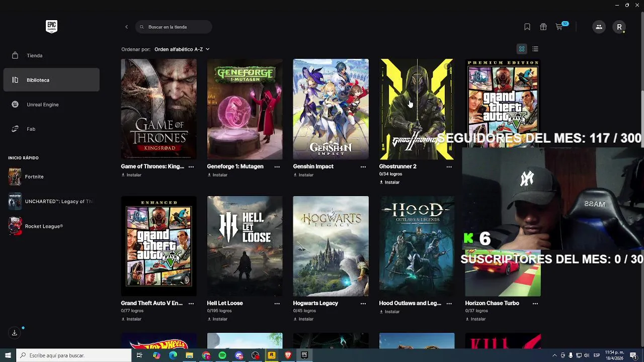Open options menu for Hogwarts Legacy
This screenshot has width=644, height=362.
click(x=363, y=303)
